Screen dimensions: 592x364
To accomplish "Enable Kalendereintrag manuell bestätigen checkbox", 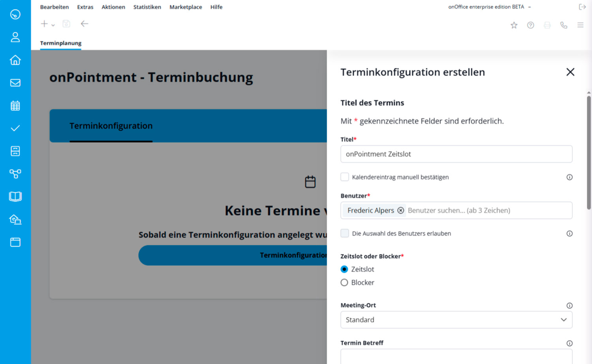I will pyautogui.click(x=345, y=177).
